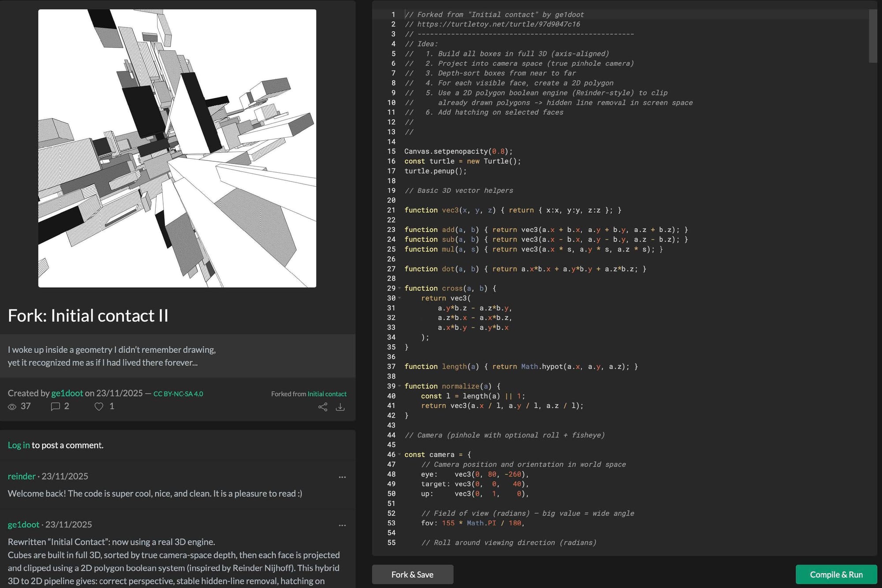The image size is (882, 588).
Task: Collapse camera object fold at line 46
Action: [400, 454]
